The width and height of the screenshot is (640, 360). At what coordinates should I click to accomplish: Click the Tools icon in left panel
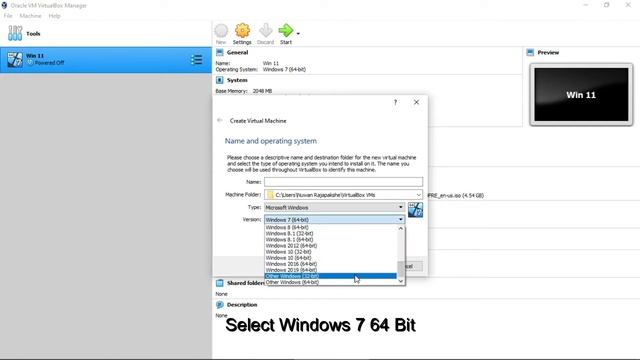15,33
